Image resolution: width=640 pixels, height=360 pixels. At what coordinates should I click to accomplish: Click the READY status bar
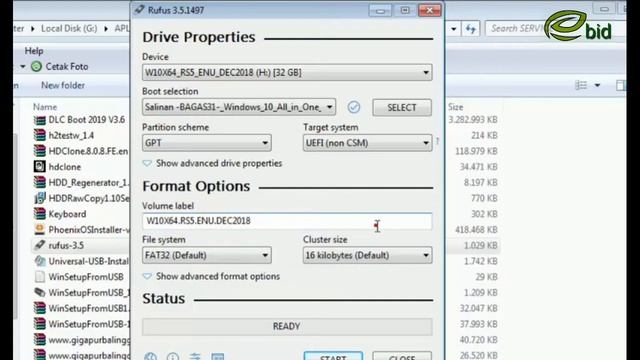click(287, 327)
